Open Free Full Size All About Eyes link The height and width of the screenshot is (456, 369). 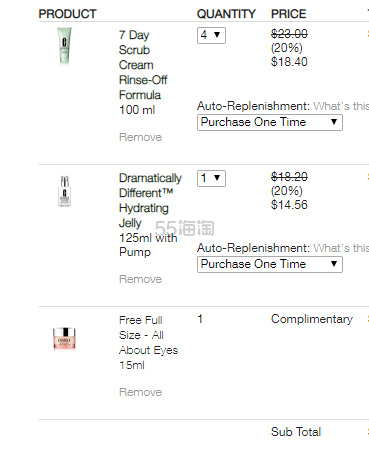click(x=148, y=343)
